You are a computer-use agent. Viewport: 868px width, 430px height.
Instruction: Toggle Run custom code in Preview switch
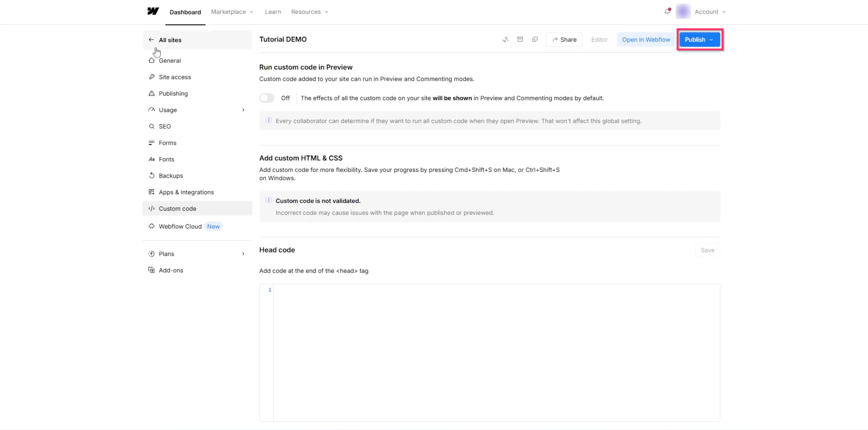(x=267, y=98)
